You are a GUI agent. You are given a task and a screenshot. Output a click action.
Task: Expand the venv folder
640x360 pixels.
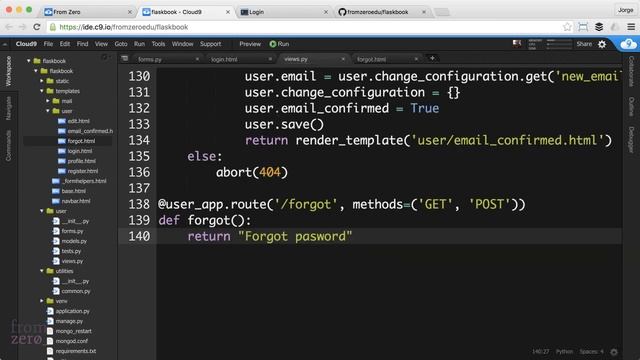pyautogui.click(x=42, y=301)
